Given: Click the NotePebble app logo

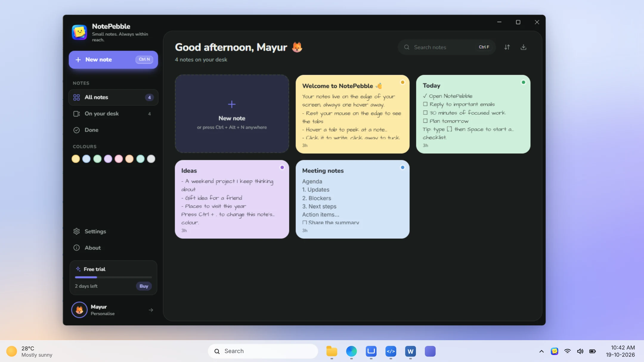Looking at the screenshot, I should pyautogui.click(x=79, y=32).
